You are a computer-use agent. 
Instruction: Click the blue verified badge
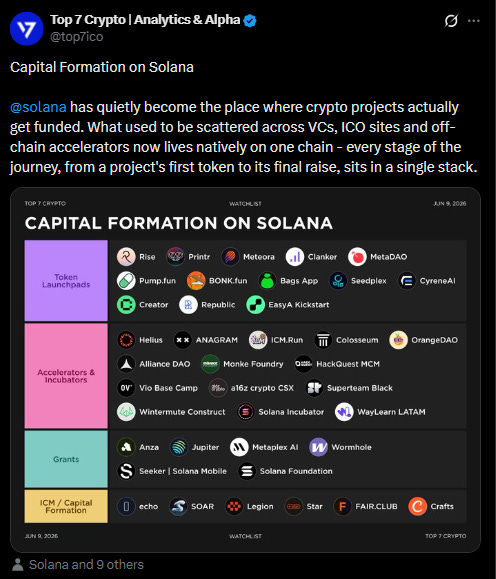coord(250,20)
